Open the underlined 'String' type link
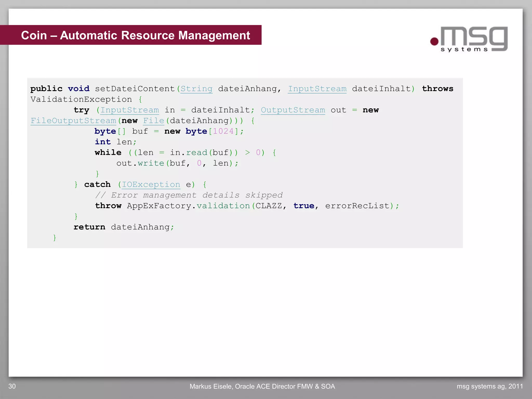Image resolution: width=532 pixels, height=399 pixels. pyautogui.click(x=196, y=89)
